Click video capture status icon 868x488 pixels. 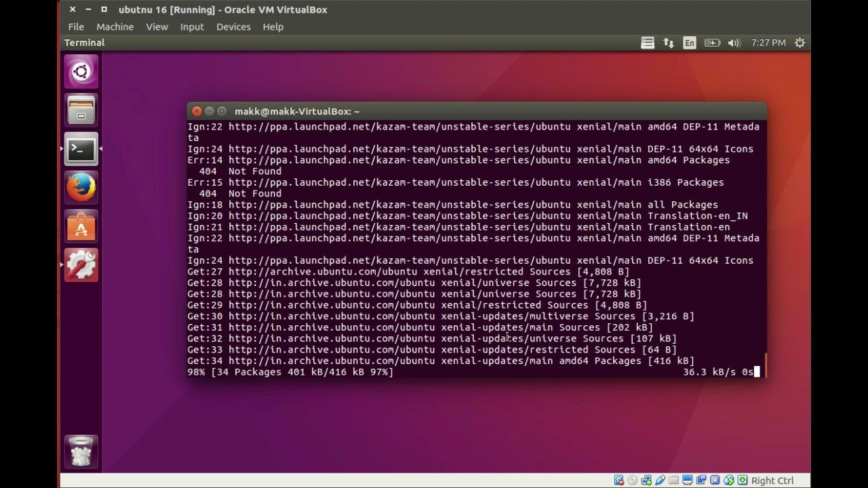coord(701,481)
